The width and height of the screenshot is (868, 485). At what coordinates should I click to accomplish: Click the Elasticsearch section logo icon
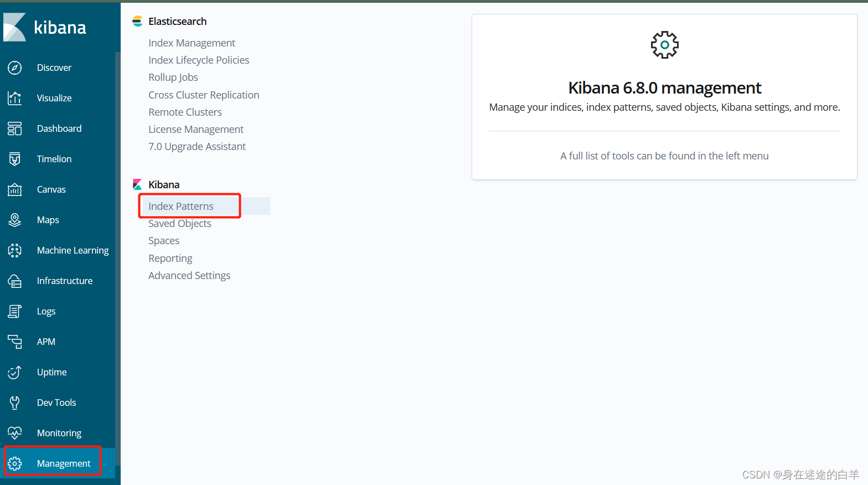click(137, 21)
